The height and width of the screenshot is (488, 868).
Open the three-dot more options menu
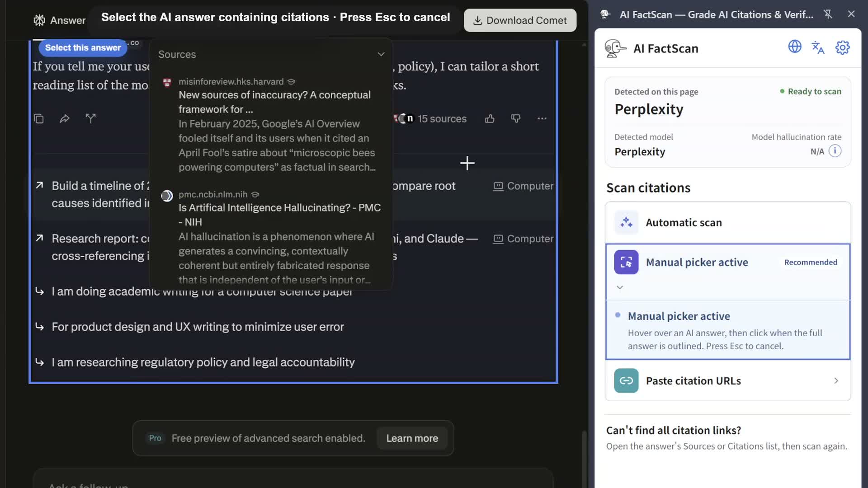click(542, 119)
